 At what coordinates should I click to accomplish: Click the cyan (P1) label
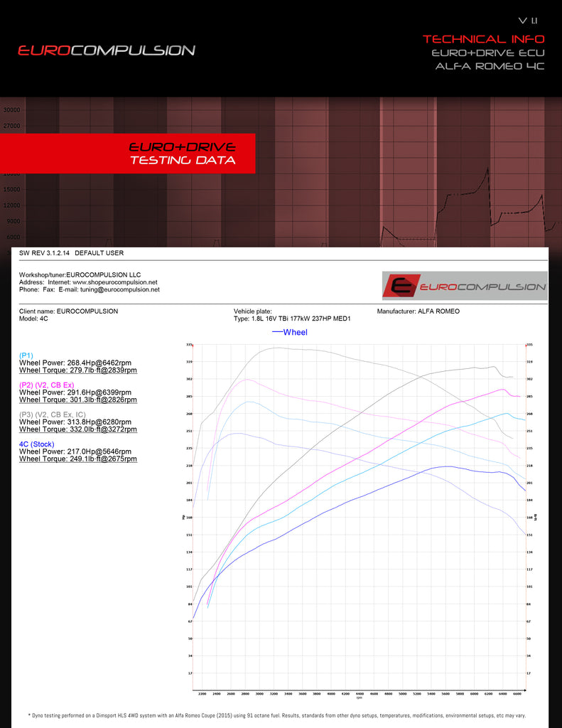point(26,355)
